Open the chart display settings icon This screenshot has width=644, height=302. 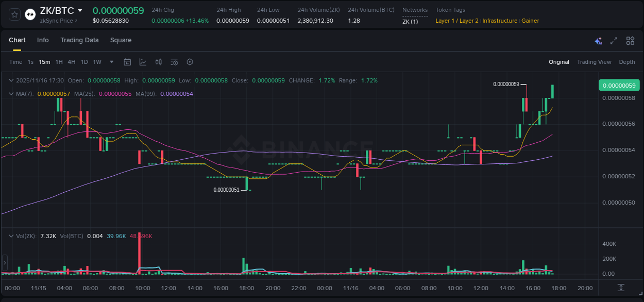click(174, 62)
